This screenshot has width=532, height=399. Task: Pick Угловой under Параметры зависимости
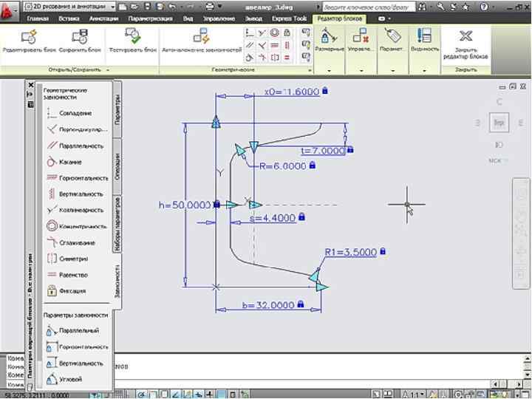64,379
